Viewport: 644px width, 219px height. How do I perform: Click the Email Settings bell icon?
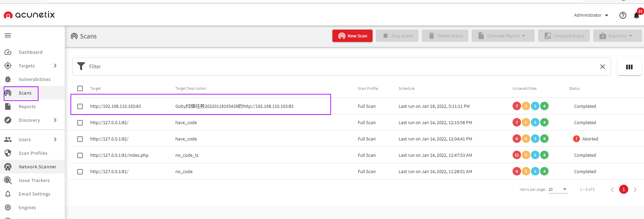8,194
